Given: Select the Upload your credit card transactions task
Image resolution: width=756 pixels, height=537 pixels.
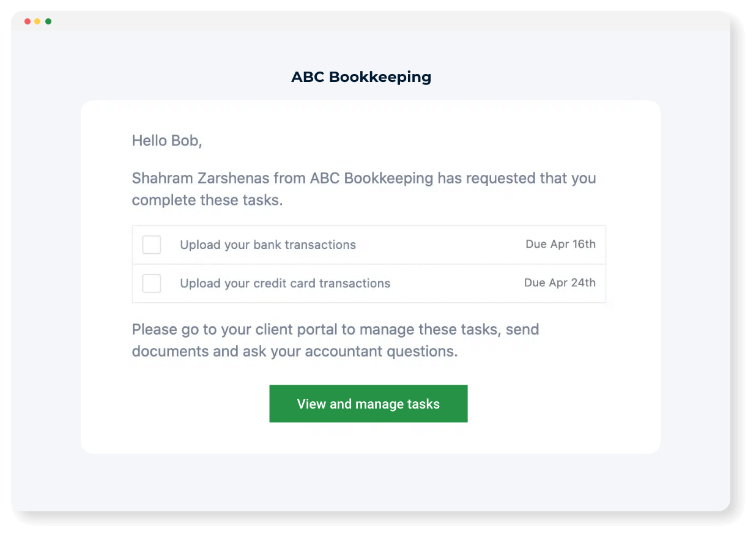Looking at the screenshot, I should (285, 283).
